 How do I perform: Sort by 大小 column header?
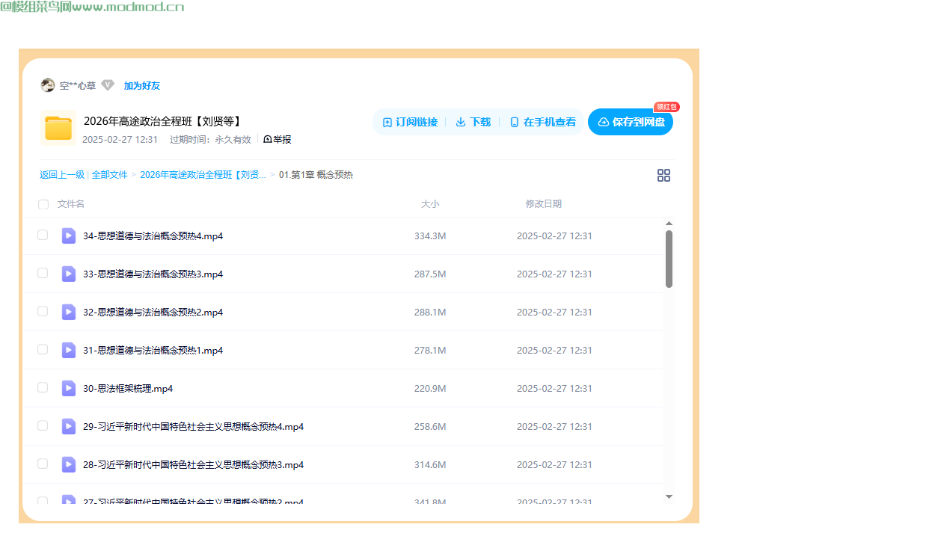coord(430,204)
